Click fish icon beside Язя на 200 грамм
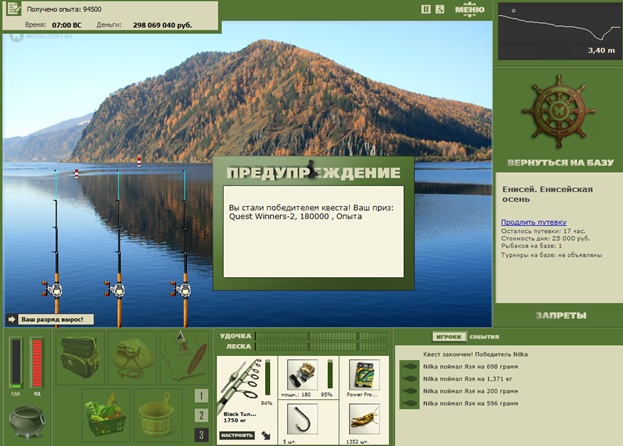 [409, 391]
